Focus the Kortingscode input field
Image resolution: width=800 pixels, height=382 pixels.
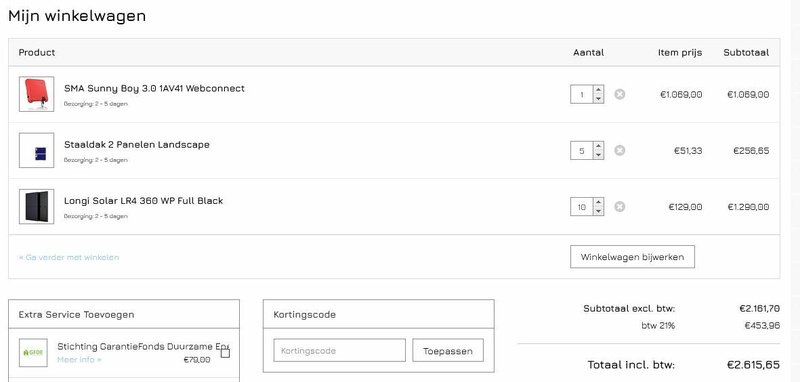pyautogui.click(x=339, y=350)
